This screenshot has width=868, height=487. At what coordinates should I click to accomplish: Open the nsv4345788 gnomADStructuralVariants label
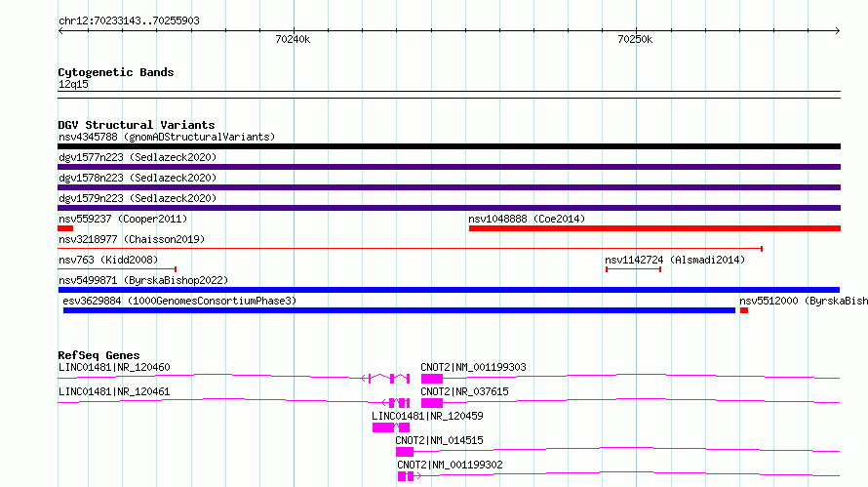tap(167, 137)
